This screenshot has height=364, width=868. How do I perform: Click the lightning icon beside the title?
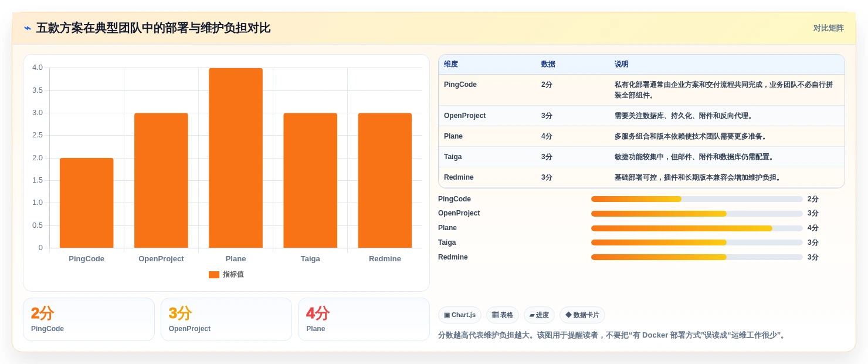[28, 28]
